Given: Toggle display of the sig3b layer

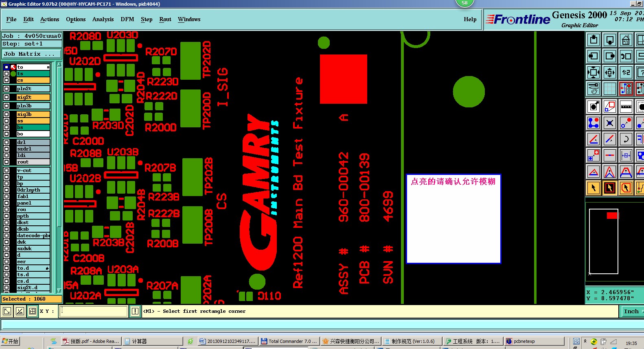Looking at the screenshot, I should (7, 114).
